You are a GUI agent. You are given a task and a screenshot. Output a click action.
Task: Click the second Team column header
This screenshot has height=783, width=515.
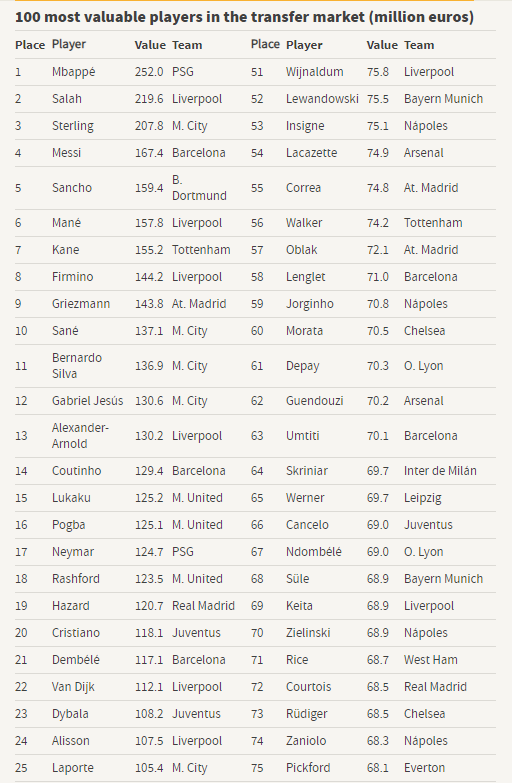(419, 45)
